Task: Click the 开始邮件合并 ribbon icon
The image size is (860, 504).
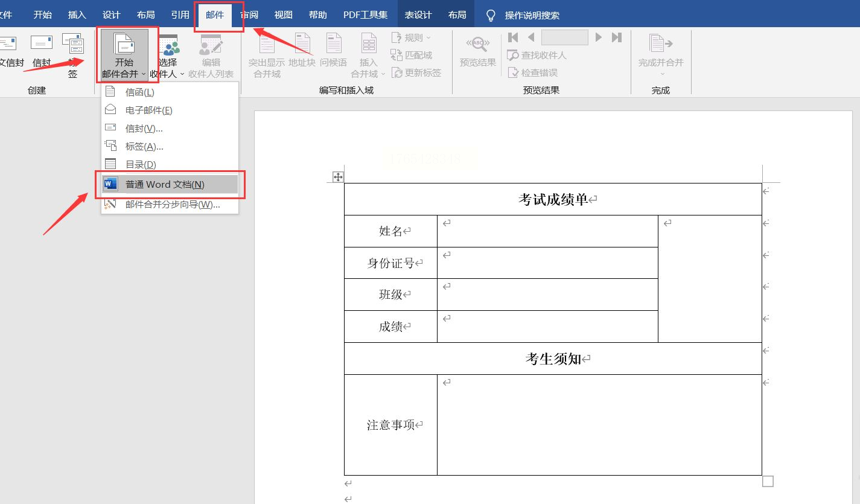Action: click(124, 44)
